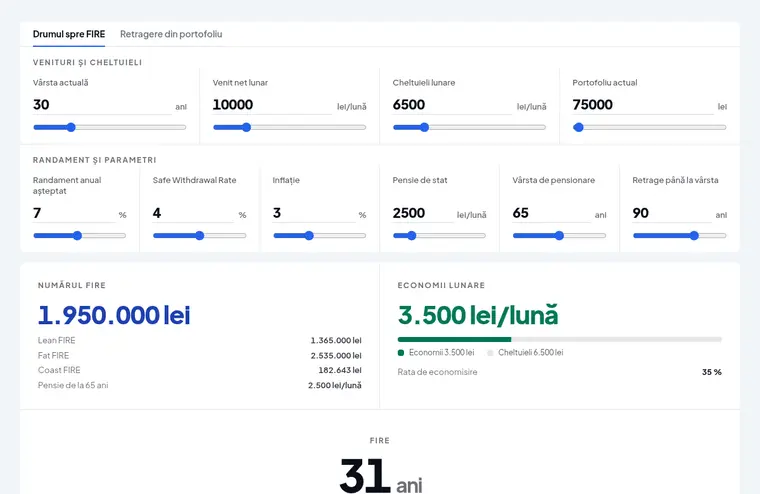Click the Portofoliu actual slider handle
The width and height of the screenshot is (760, 494).
click(578, 127)
